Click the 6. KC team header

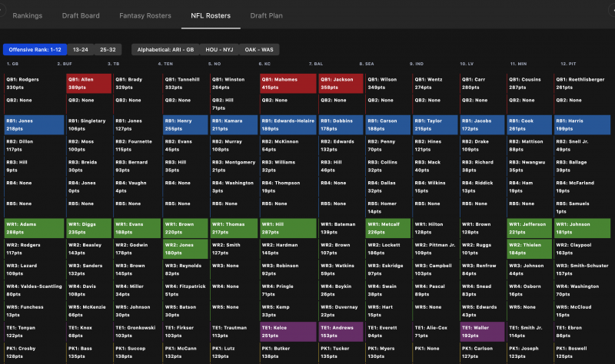pos(264,64)
